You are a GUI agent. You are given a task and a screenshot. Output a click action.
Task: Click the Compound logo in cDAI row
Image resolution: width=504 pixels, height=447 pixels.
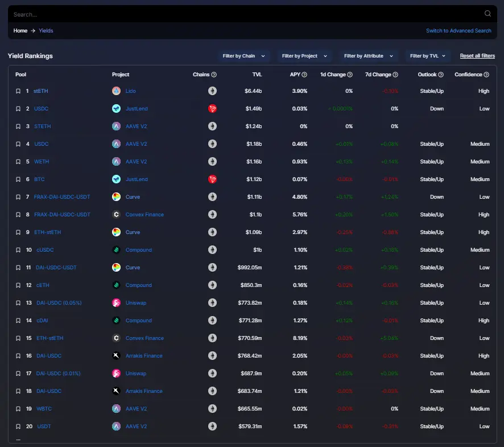click(x=117, y=321)
